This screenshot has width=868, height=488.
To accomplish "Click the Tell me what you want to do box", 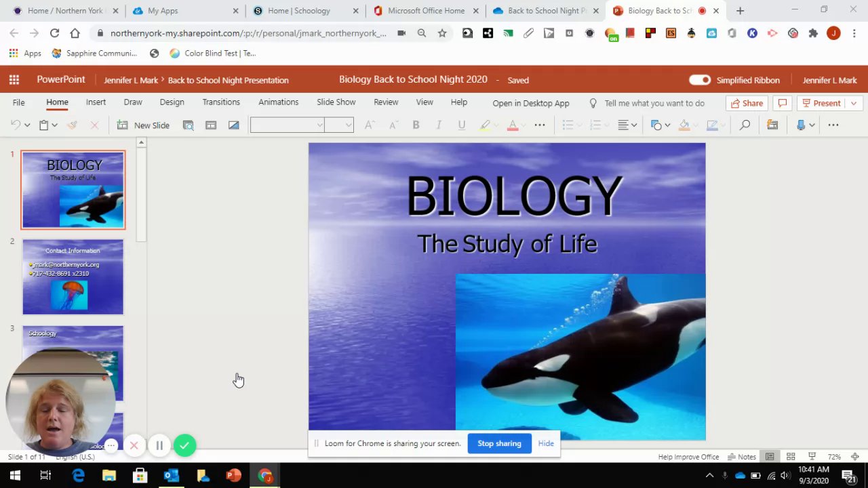I will click(x=654, y=103).
